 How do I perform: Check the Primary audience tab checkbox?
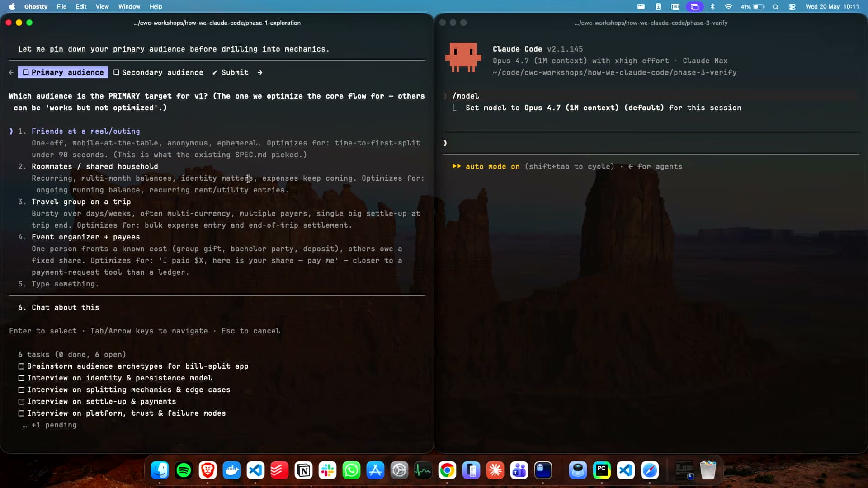(26, 72)
